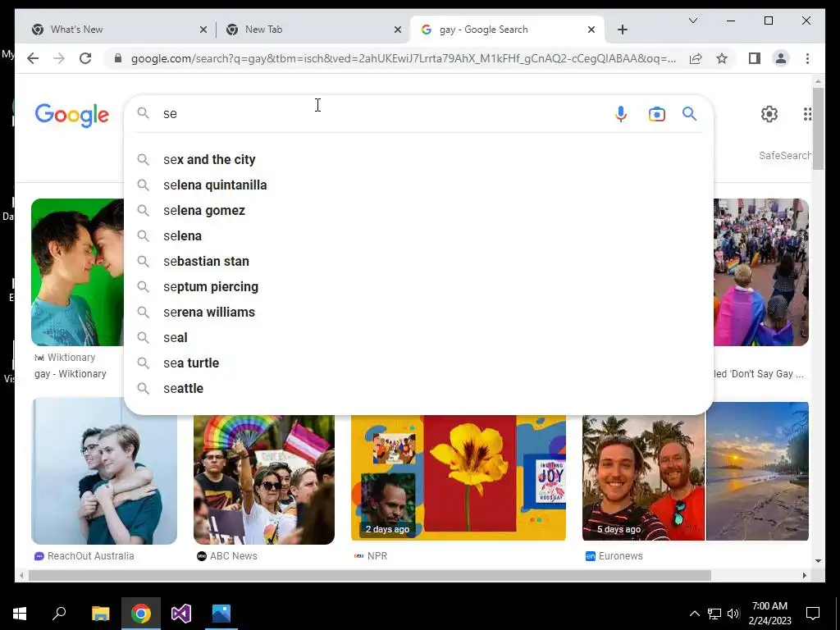Open the SafeSearch setting
The height and width of the screenshot is (630, 840).
tap(784, 155)
